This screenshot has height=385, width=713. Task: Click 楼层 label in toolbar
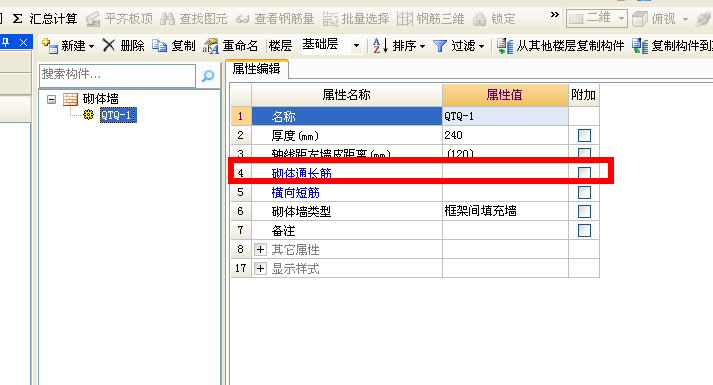coord(280,45)
